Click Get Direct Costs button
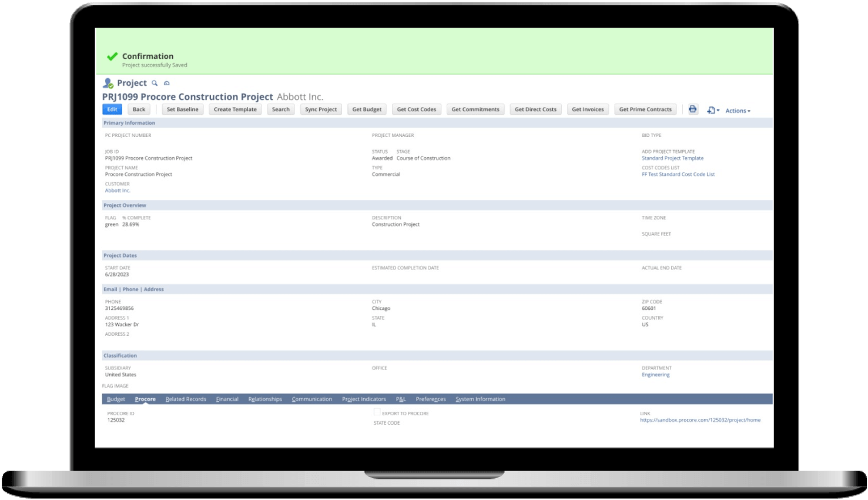Image resolution: width=868 pixels, height=500 pixels. click(x=535, y=109)
